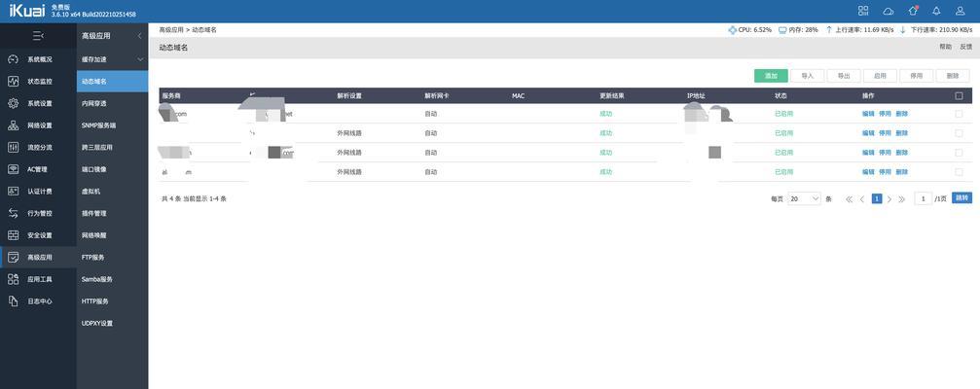Screen dimensions: 980x389
Task: Open AC管理 via its wifi icon
Action: tap(13, 169)
